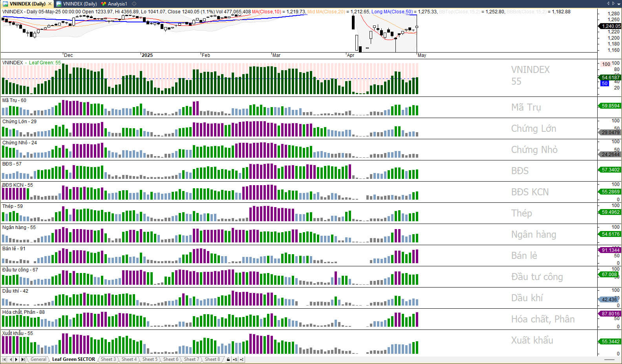Go to the next chart sheet
Viewport: 622px width, 364px height.
tap(16, 359)
